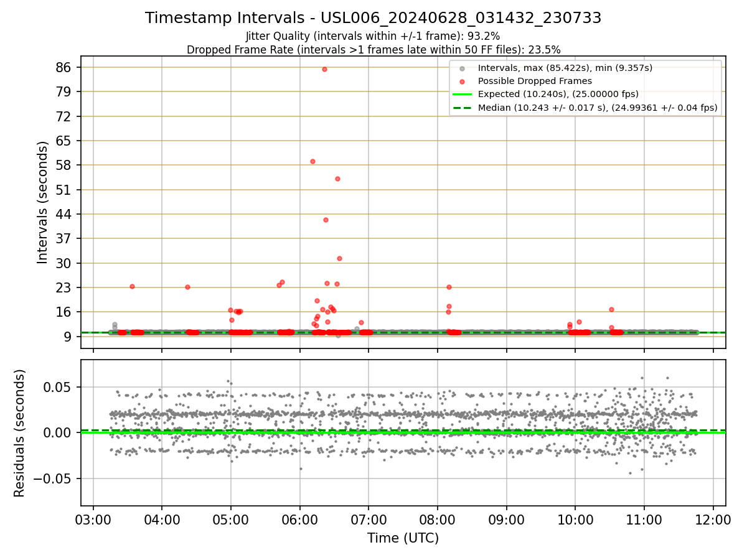This screenshot has width=747, height=560.
Task: Click the 9 tick on the Intervals axis
Action: [x=68, y=337]
